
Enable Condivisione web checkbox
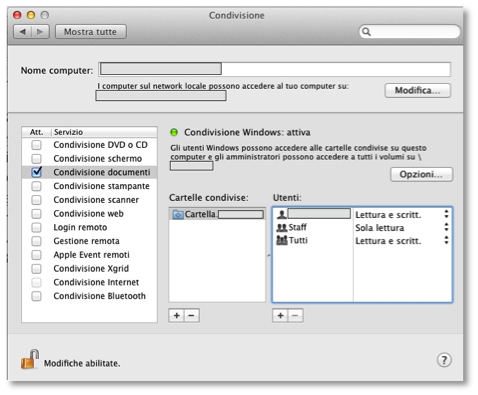[x=36, y=213]
